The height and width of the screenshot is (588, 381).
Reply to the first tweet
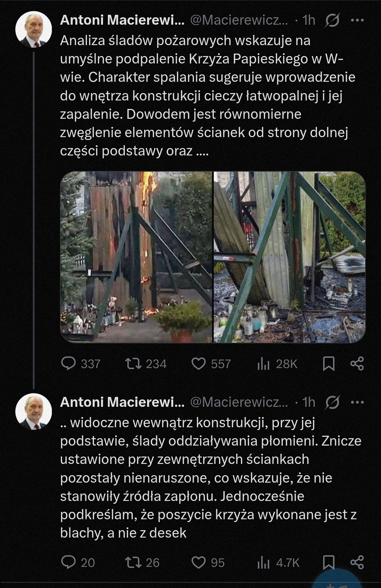point(68,363)
